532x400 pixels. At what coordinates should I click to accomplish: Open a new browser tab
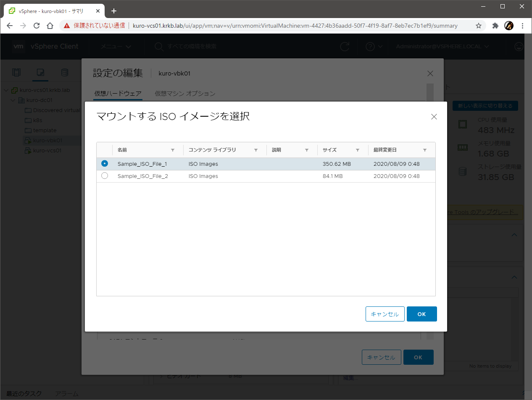pyautogui.click(x=114, y=11)
